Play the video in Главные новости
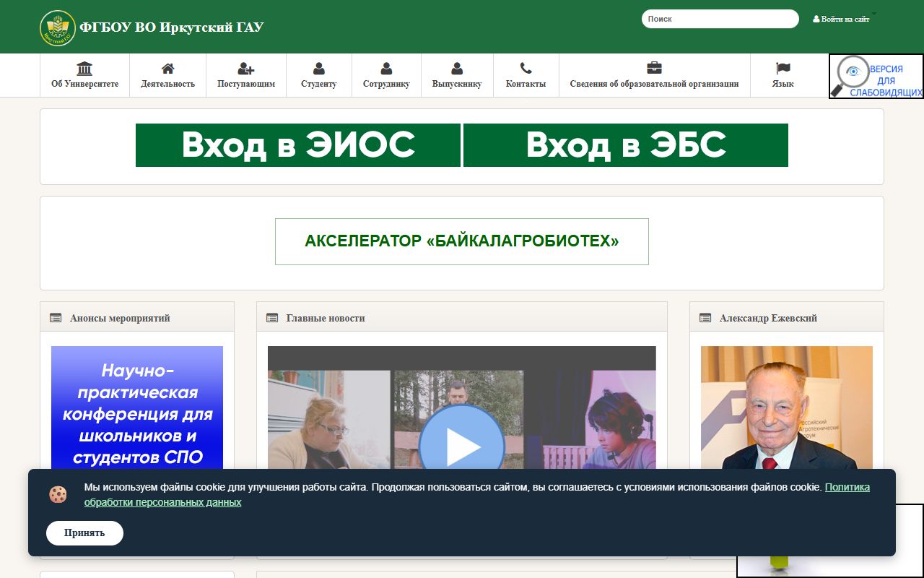The image size is (924, 578). [461, 447]
